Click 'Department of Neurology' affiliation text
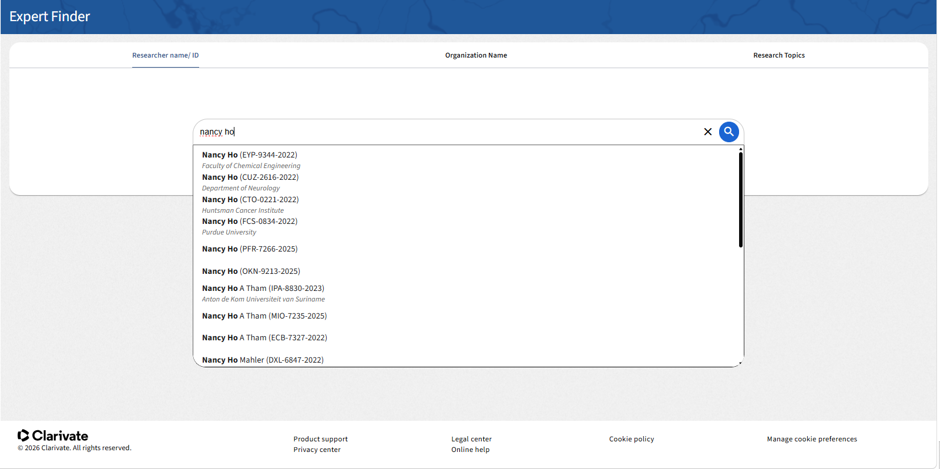 click(241, 188)
